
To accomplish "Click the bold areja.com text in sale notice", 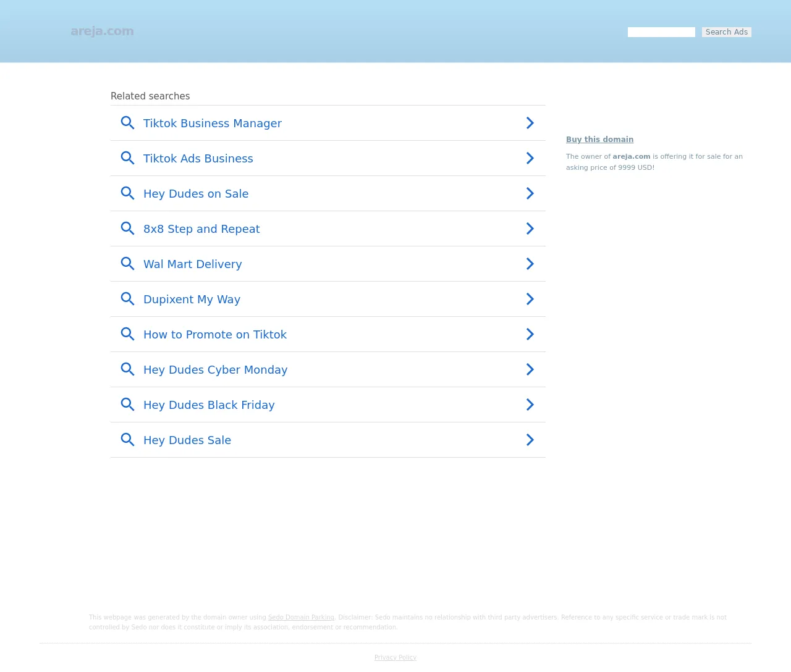I will click(632, 156).
